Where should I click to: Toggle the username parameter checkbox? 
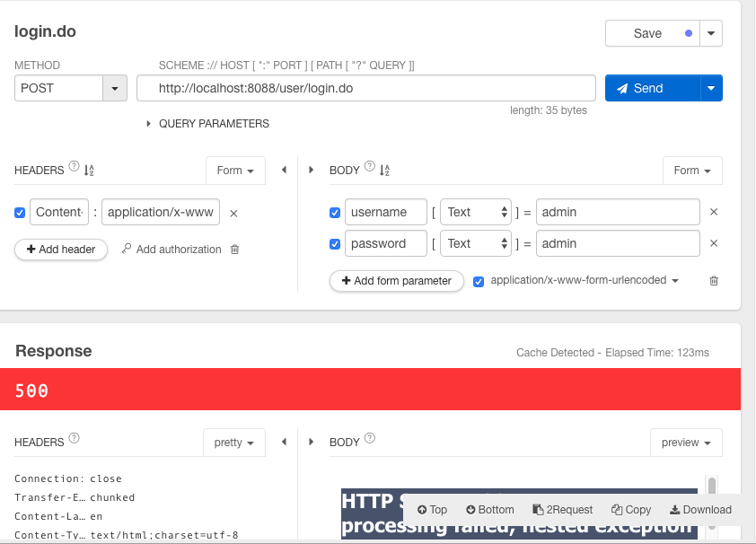(335, 213)
